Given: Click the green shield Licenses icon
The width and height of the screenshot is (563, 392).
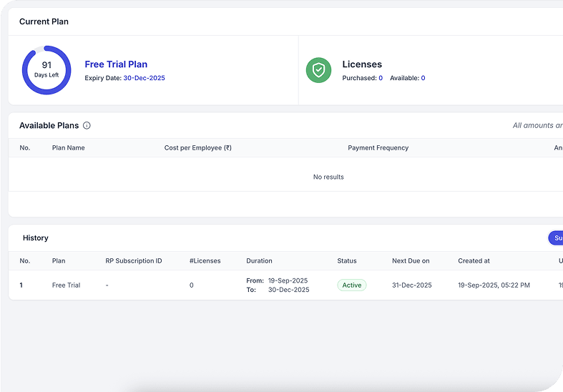Looking at the screenshot, I should coord(318,70).
